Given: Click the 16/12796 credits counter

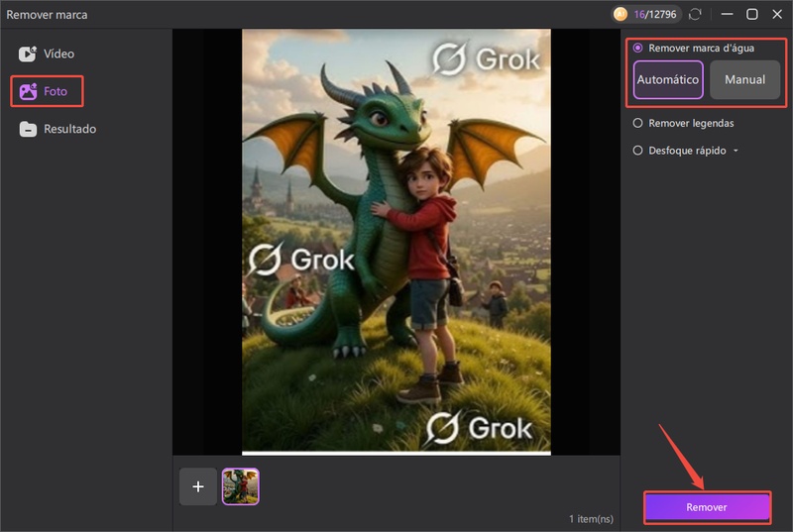Looking at the screenshot, I should [655, 14].
